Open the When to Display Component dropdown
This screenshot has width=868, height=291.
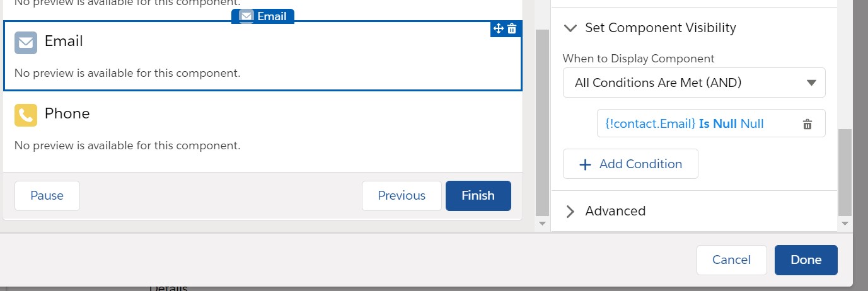click(x=693, y=83)
